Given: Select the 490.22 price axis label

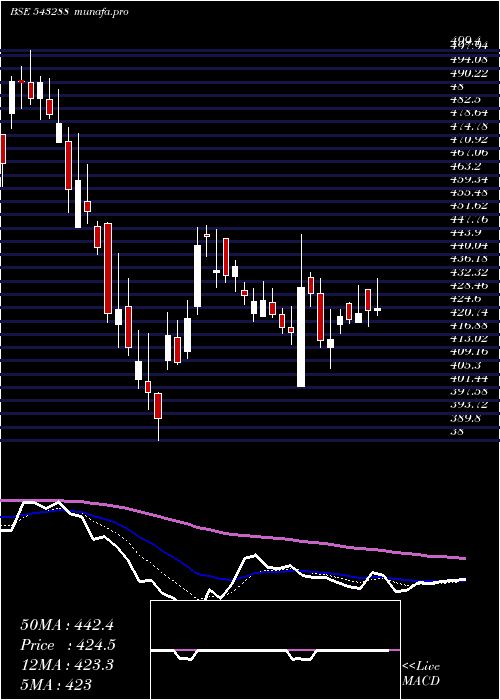Looking at the screenshot, I should 469,73.
